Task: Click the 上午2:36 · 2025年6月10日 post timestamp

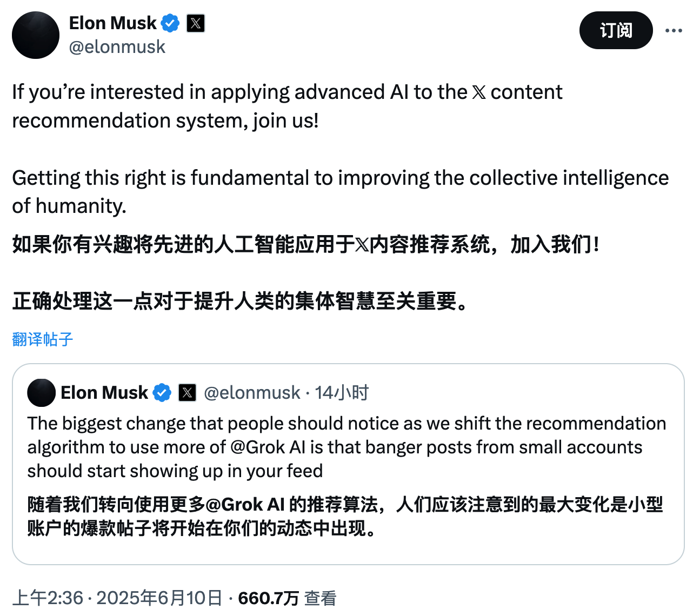Action: [x=117, y=598]
